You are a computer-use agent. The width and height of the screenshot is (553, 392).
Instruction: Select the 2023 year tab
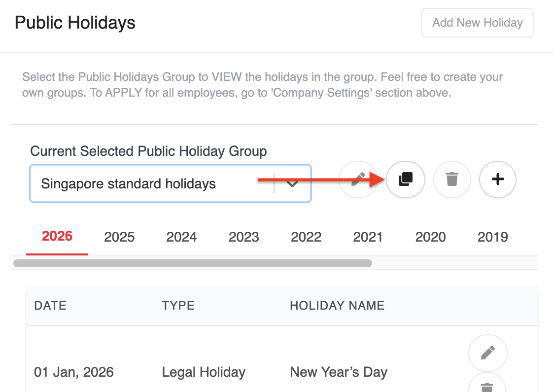click(243, 237)
